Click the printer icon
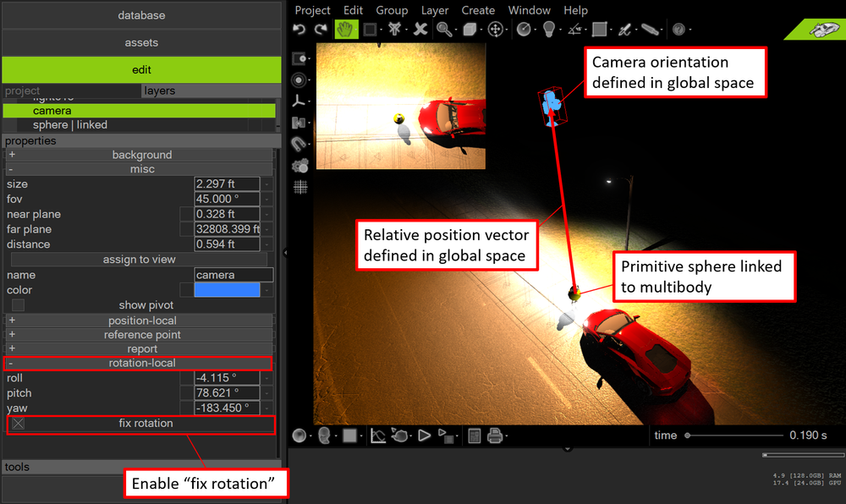Viewport: 846px width, 504px height. click(x=495, y=436)
